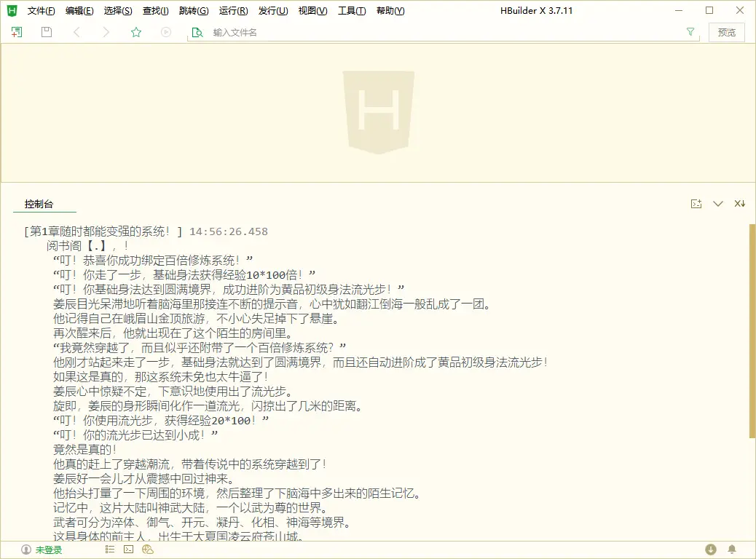Open the notifications bell icon

[732, 550]
